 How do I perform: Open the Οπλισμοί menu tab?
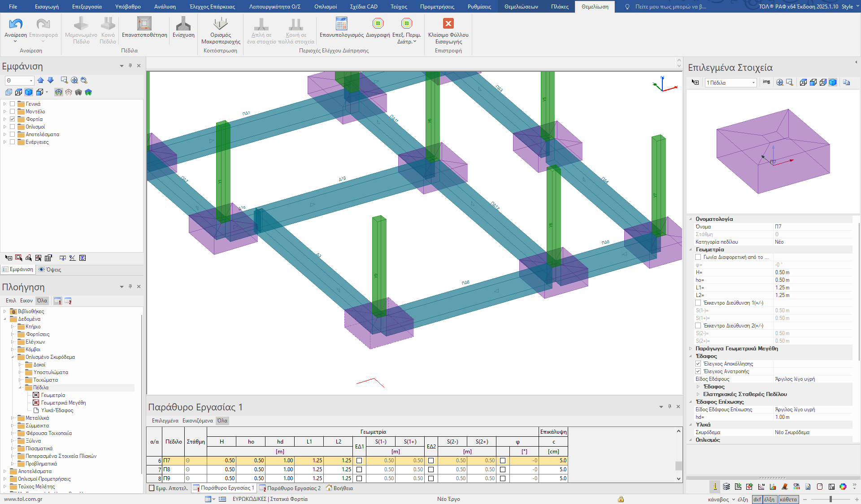pyautogui.click(x=325, y=7)
